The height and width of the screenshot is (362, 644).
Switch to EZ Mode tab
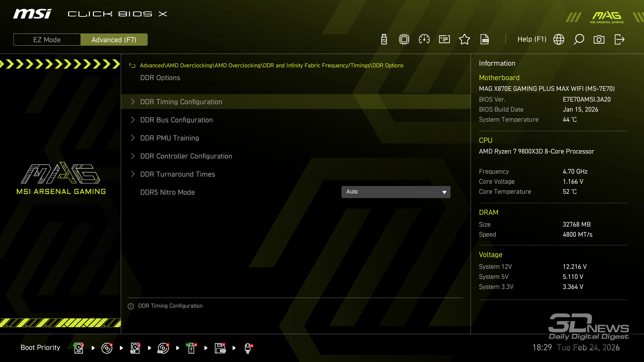(47, 40)
